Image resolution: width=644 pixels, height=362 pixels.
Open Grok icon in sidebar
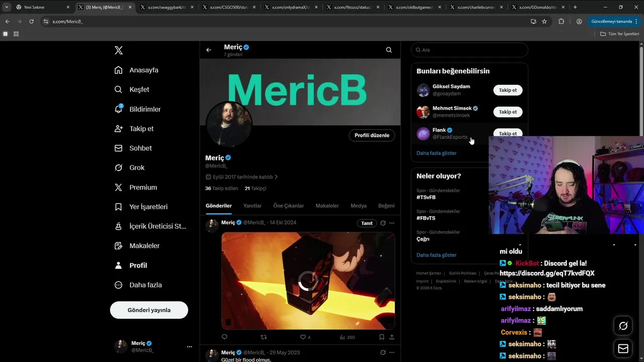click(118, 167)
